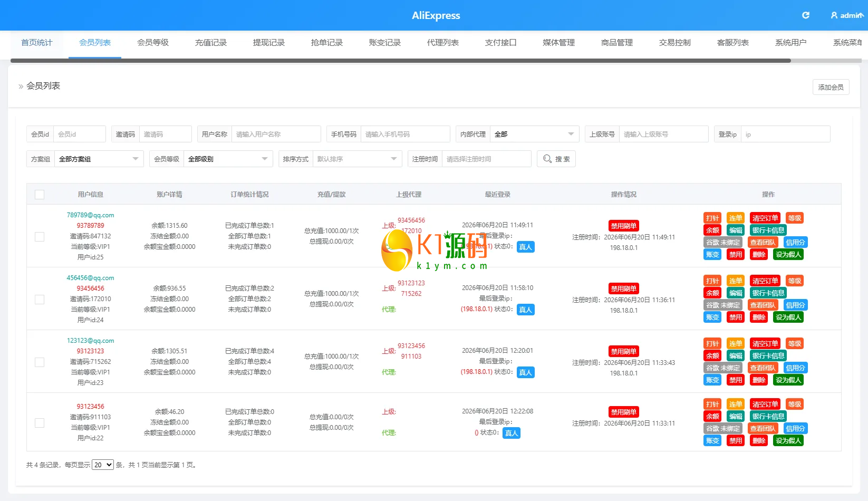Click 删除 for user 93123456
Viewport: 868px width, 501px height.
click(759, 441)
